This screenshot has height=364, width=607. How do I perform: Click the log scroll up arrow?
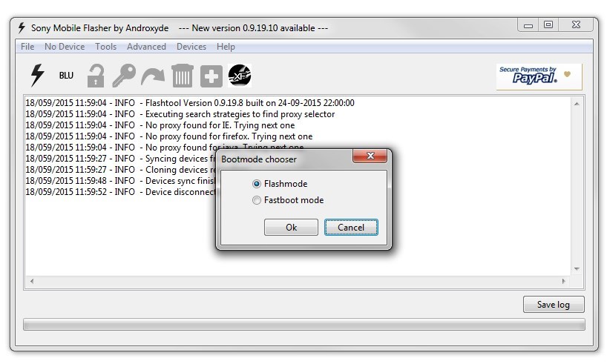pos(577,104)
